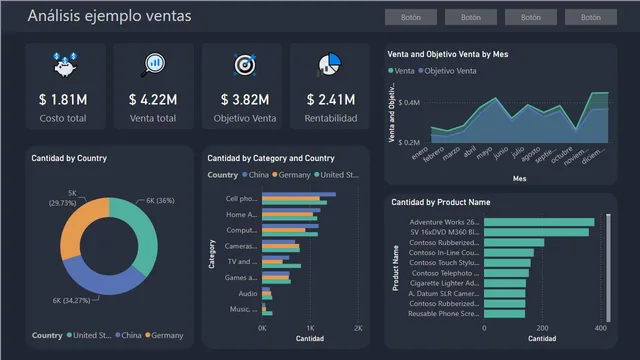This screenshot has height=360, width=640.
Task: Click the 6K (36%) data label
Action: pos(160,200)
